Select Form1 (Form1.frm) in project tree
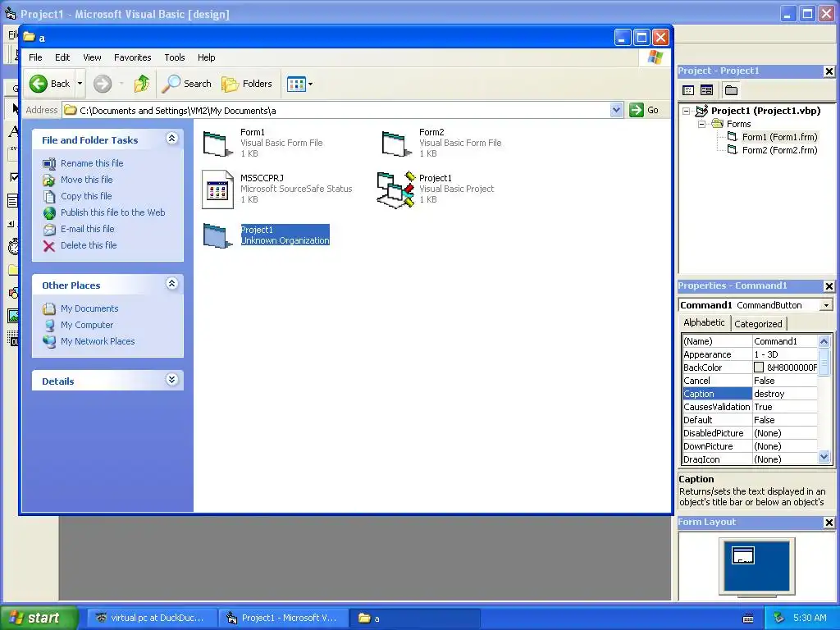 779,137
